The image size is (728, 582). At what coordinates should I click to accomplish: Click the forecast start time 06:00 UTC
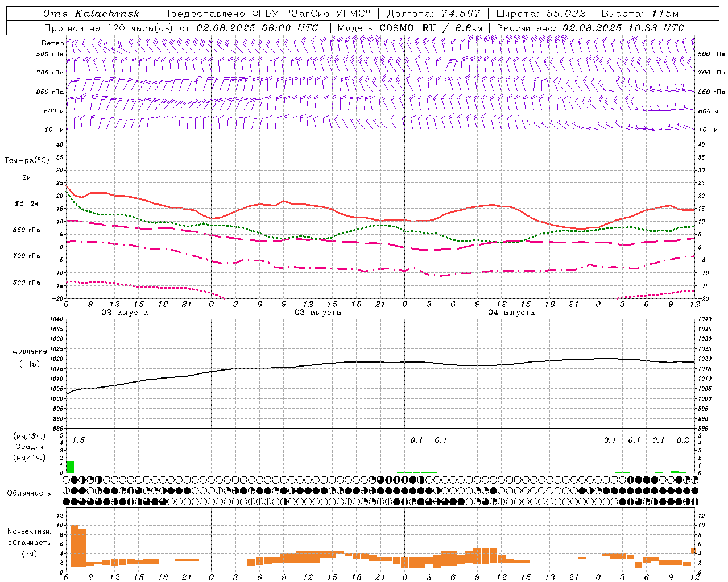coord(289,28)
